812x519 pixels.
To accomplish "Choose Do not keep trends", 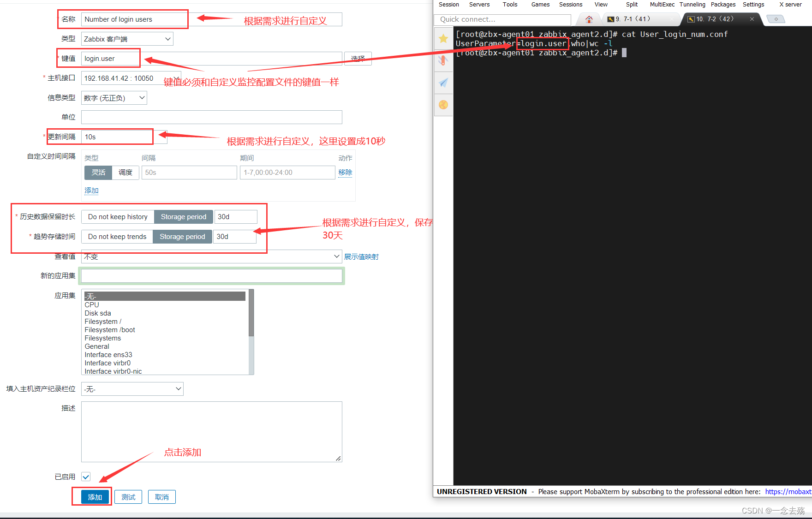I will (x=117, y=237).
